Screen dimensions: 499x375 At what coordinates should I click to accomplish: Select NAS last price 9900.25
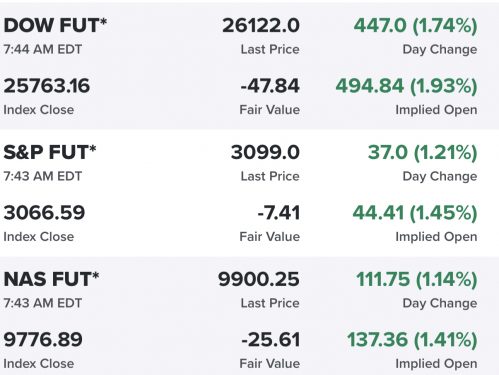click(x=259, y=279)
